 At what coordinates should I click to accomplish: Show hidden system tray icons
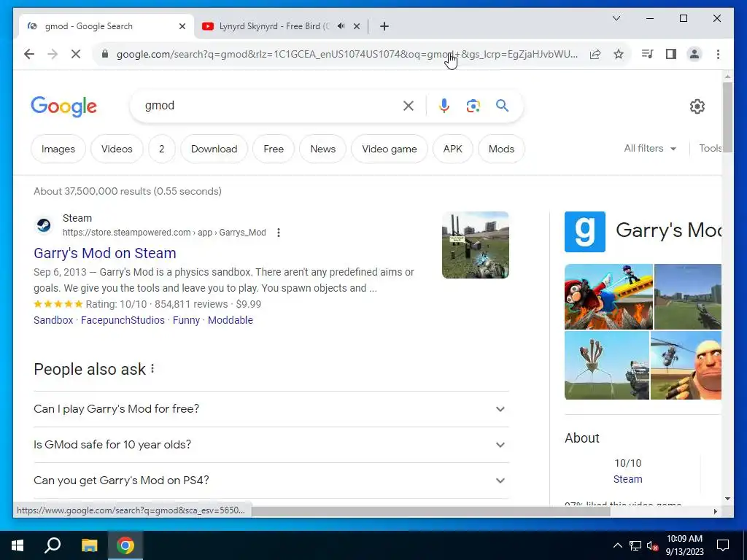617,545
